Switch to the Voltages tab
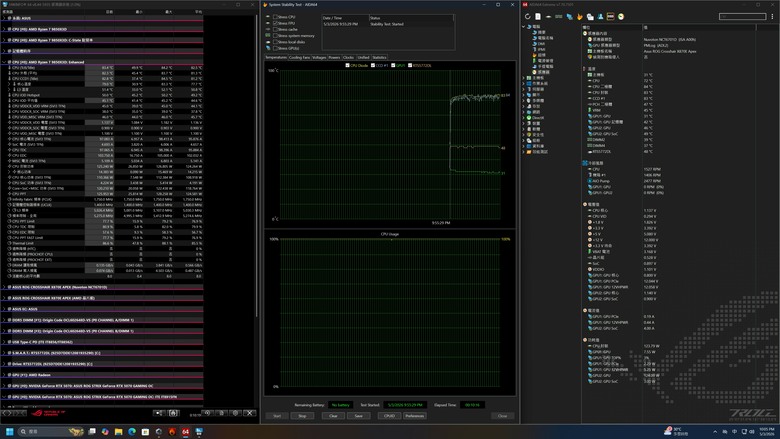The image size is (780, 439). [319, 58]
